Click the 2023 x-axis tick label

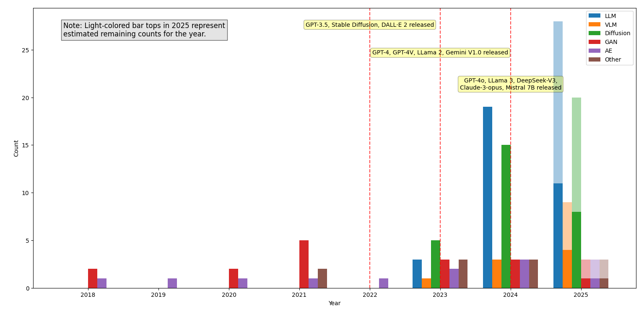[x=440, y=295]
